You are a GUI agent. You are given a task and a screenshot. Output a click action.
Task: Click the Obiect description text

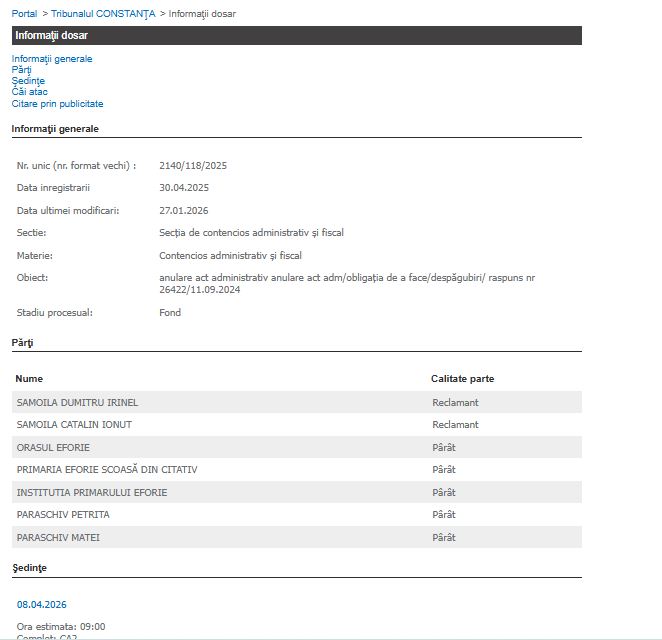[x=346, y=284]
